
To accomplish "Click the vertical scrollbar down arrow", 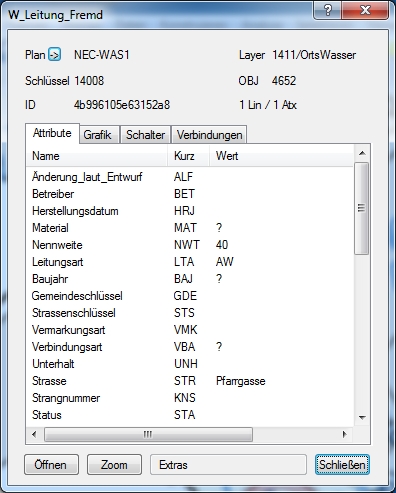I will pos(362,417).
